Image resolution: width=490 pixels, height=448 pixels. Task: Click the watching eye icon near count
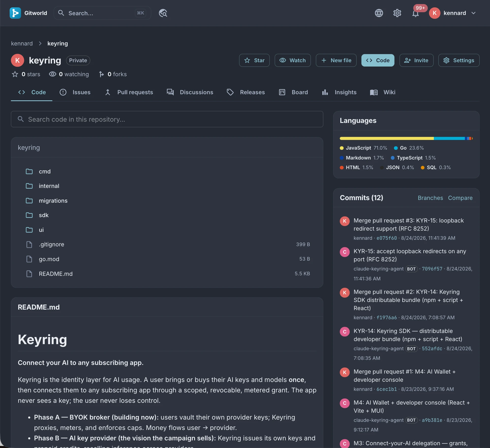[53, 74]
